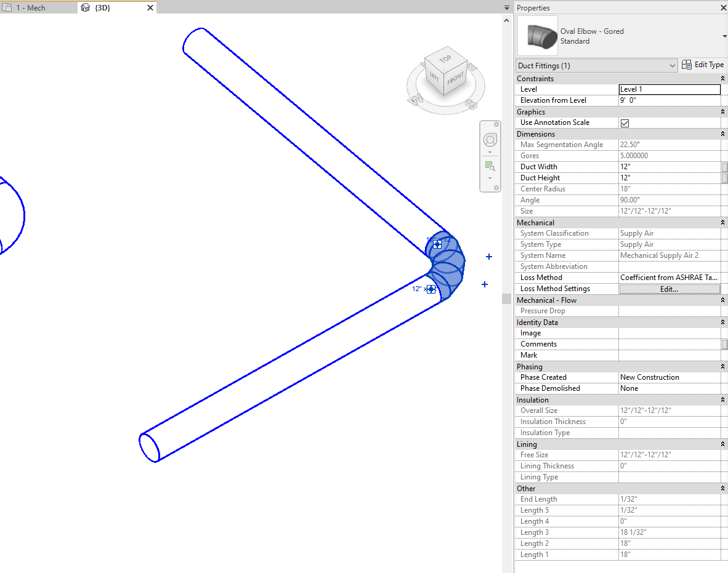Click the Level value field
Image resolution: width=728 pixels, height=573 pixels.
[669, 89]
